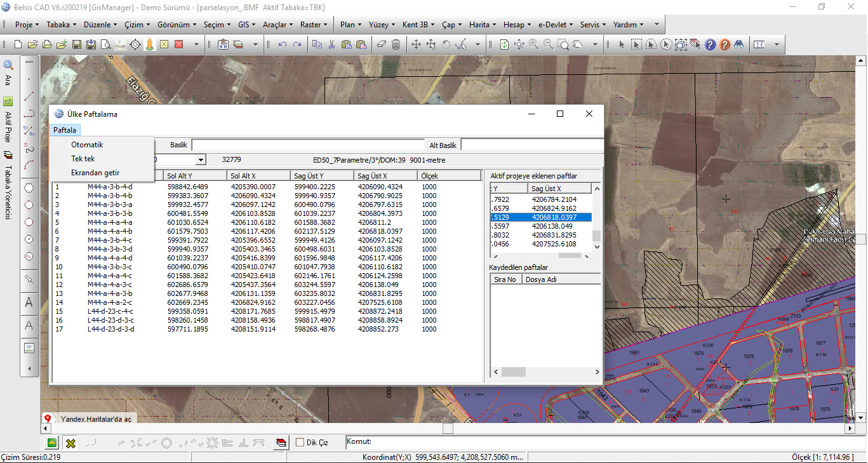Select Otomatik from the Paftala menu

87,145
